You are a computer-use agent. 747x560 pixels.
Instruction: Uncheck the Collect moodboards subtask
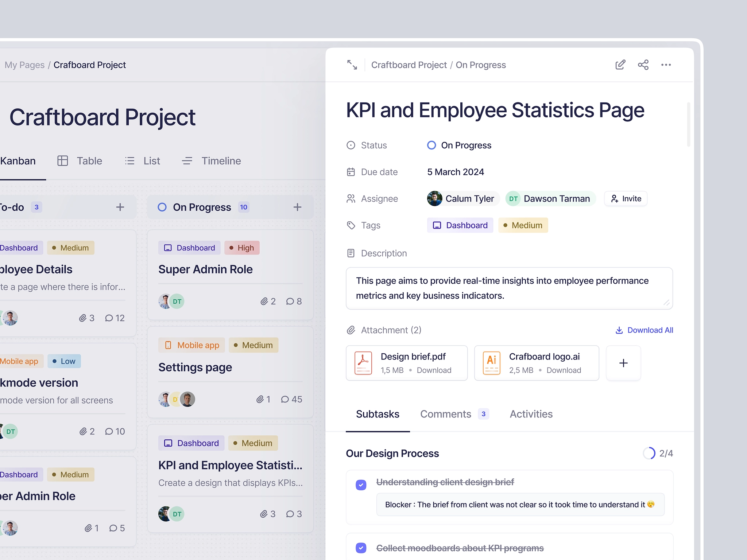(x=360, y=548)
